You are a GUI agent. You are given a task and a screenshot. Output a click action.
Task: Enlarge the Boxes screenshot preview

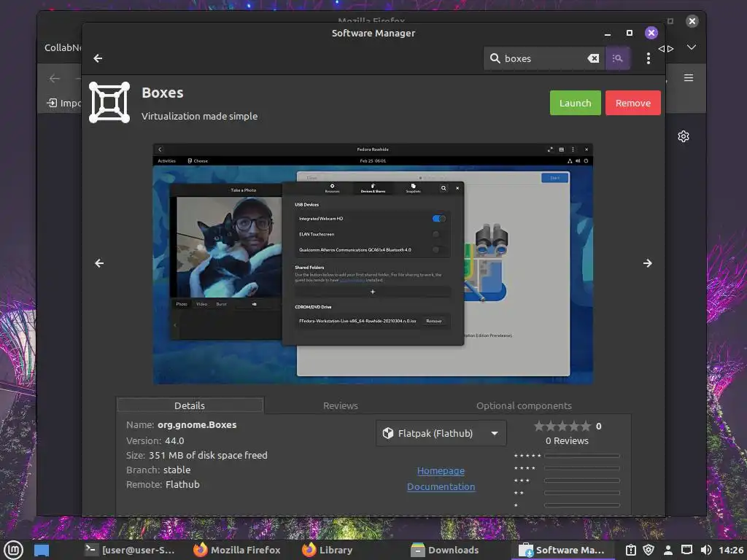pyautogui.click(x=373, y=264)
